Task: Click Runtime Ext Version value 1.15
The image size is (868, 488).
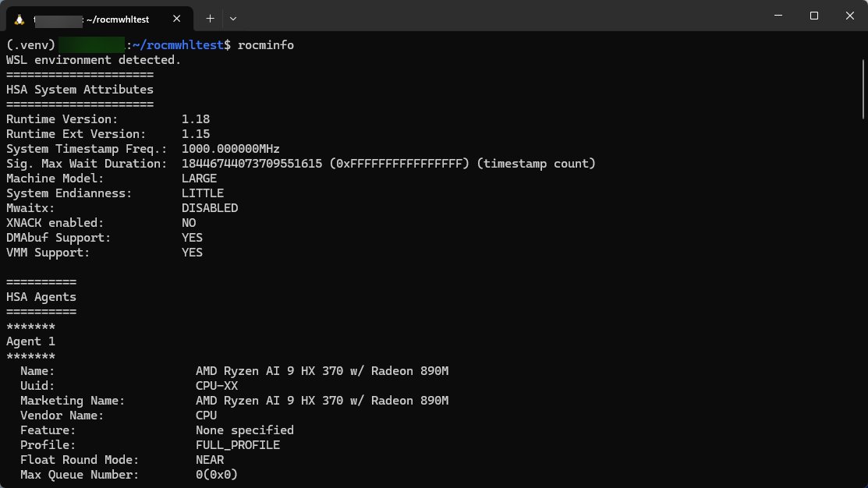Action: (196, 134)
